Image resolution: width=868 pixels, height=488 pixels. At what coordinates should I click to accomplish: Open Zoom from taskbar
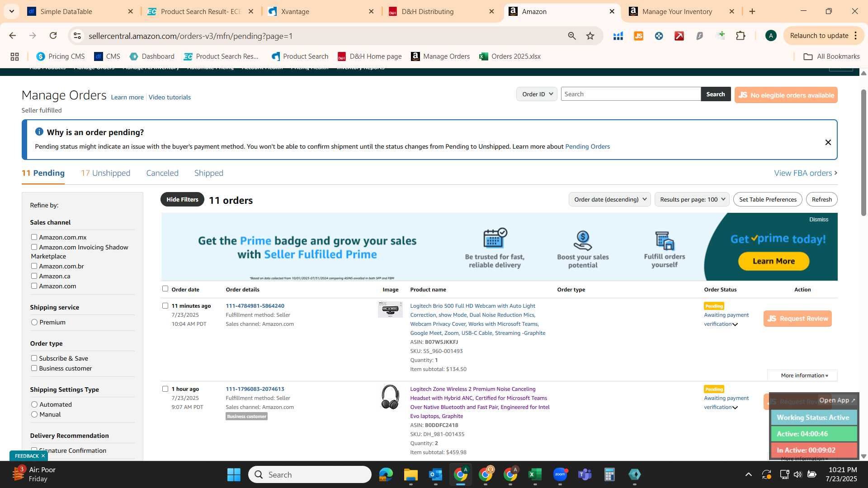[x=560, y=474]
